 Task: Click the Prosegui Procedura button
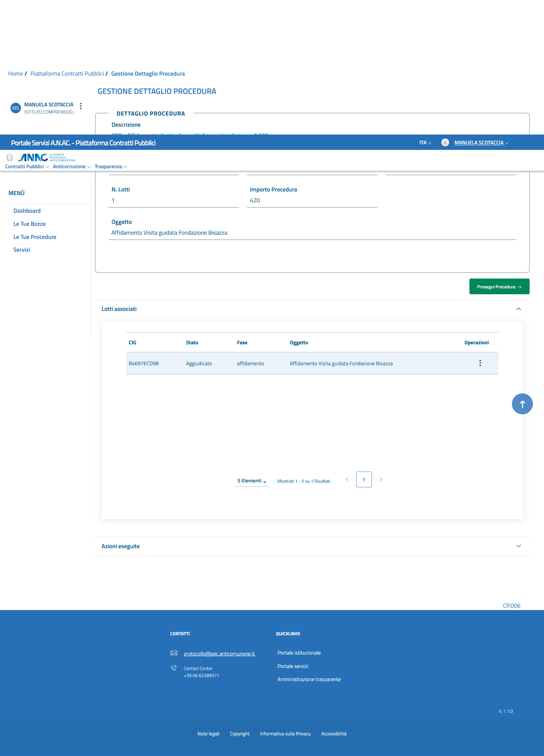499,287
